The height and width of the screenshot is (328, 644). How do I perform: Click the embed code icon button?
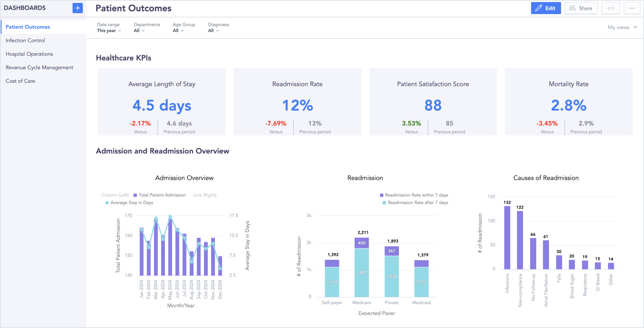pyautogui.click(x=611, y=8)
